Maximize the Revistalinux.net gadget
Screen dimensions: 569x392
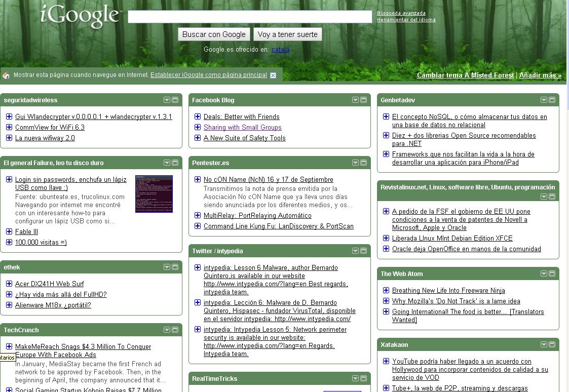(552, 197)
